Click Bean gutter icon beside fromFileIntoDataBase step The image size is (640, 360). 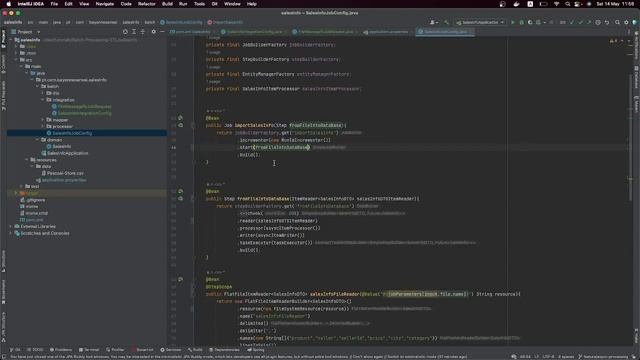pyautogui.click(x=180, y=191)
